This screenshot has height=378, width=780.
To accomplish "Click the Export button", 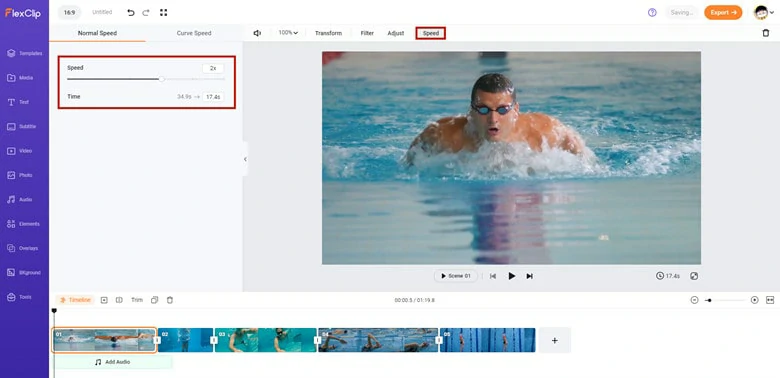I will (x=723, y=12).
